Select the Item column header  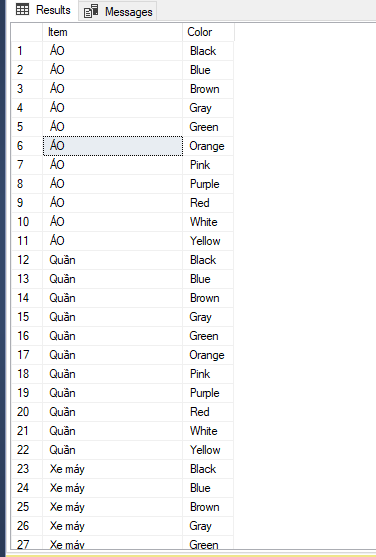113,32
